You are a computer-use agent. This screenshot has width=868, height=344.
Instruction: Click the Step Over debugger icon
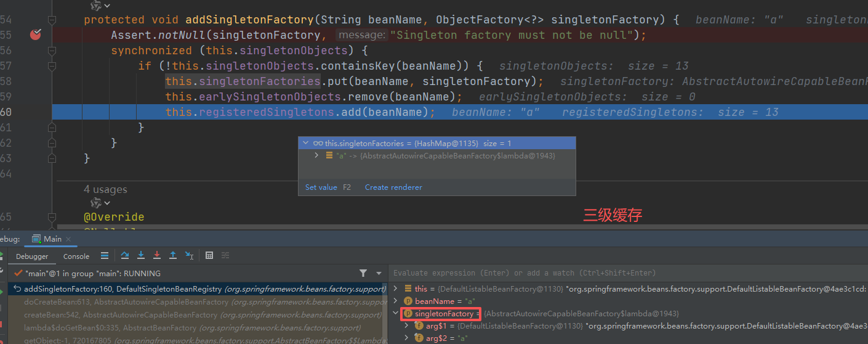[x=125, y=256]
